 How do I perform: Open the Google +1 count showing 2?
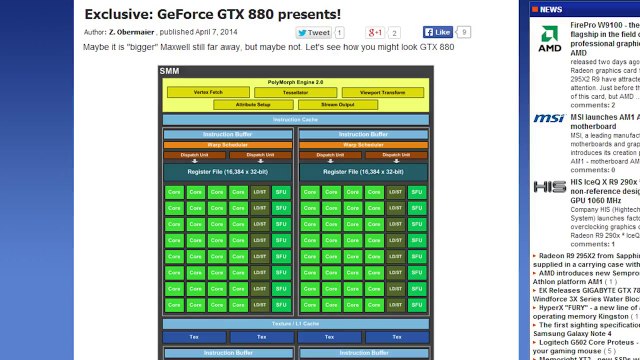(x=394, y=33)
